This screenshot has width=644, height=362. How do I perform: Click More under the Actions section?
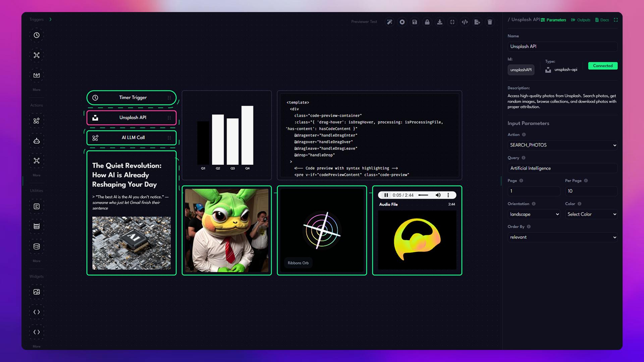tap(36, 175)
